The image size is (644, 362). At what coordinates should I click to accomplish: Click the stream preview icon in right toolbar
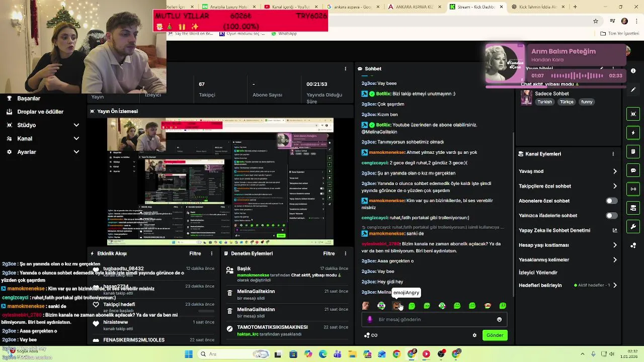tap(633, 114)
